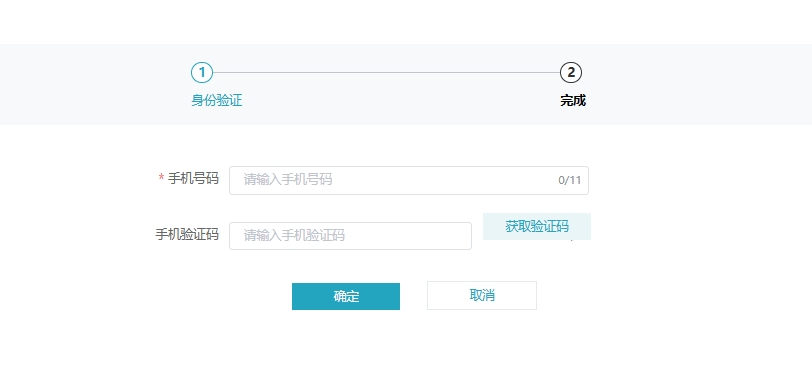Screen dimensions: 812x376
Task: Click the 手机号码 field label
Action: coord(193,179)
